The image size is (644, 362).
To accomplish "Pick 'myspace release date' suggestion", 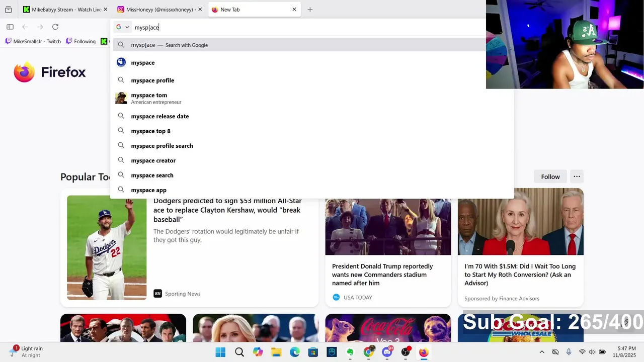I will point(312,116).
